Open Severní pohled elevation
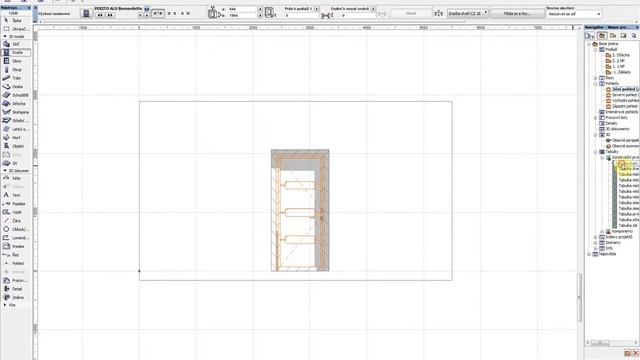Image resolution: width=640 pixels, height=360 pixels. [x=623, y=95]
